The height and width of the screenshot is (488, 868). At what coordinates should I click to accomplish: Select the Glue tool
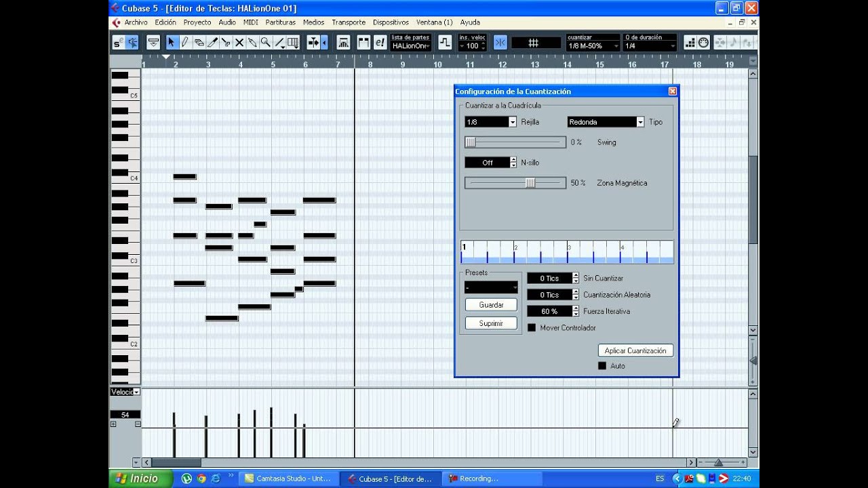[252, 42]
